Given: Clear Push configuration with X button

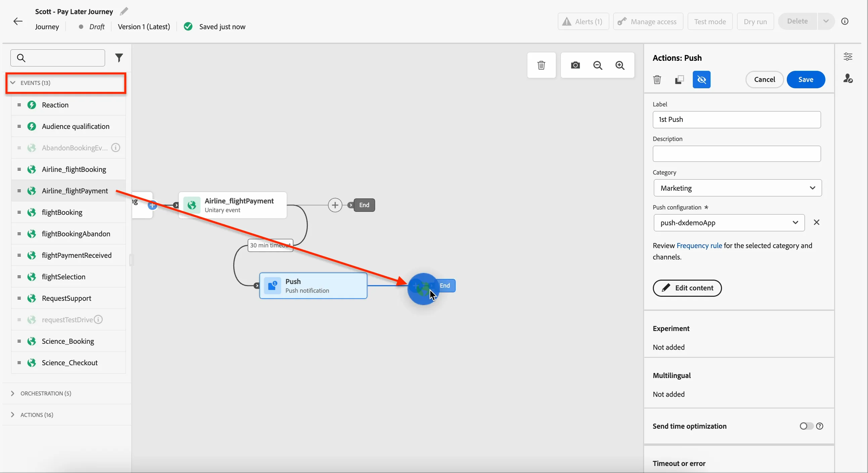Looking at the screenshot, I should tap(816, 222).
